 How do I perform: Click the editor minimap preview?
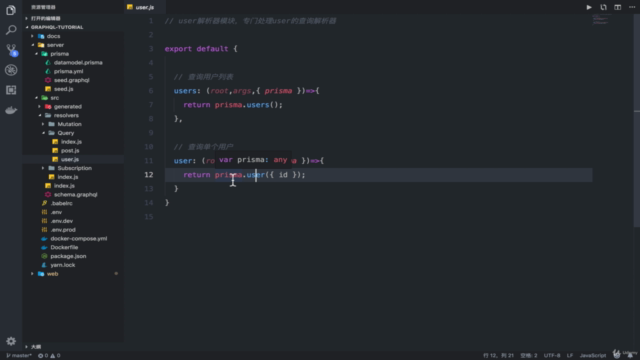click(600, 20)
